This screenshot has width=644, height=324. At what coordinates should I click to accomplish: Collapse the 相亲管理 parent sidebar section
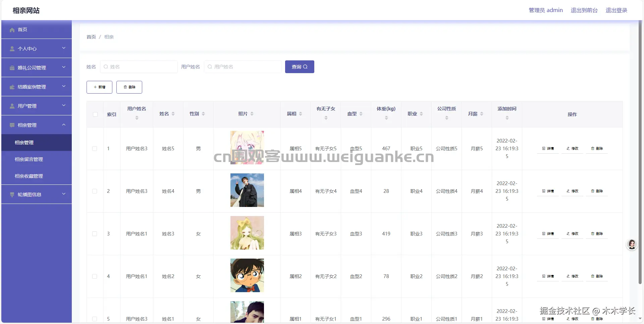pyautogui.click(x=37, y=125)
